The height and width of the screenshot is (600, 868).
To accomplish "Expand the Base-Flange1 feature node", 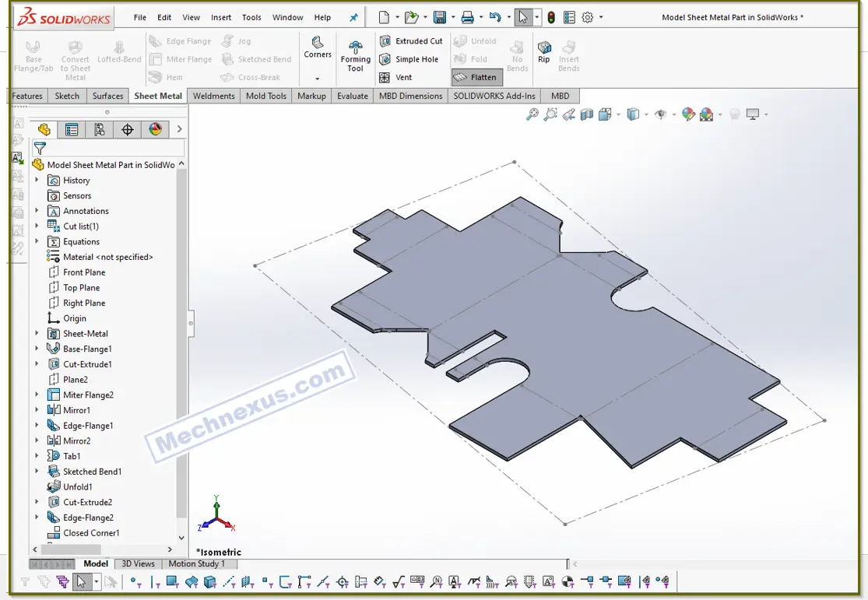I will pos(37,349).
